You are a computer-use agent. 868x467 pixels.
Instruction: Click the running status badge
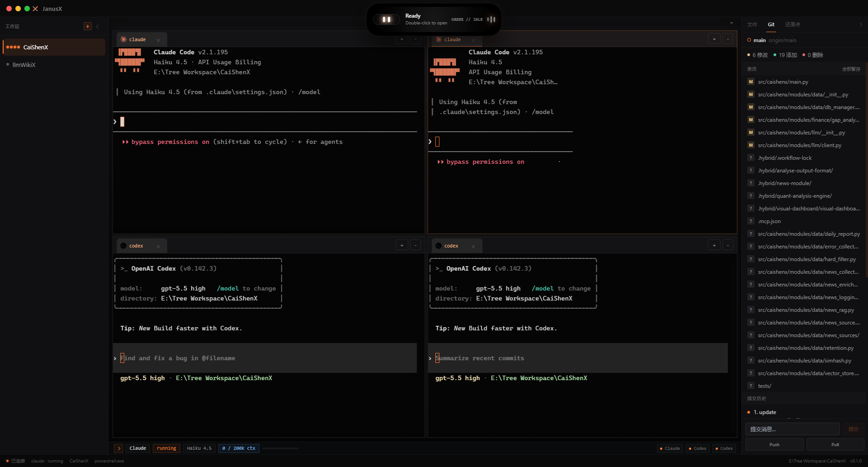[x=166, y=448]
